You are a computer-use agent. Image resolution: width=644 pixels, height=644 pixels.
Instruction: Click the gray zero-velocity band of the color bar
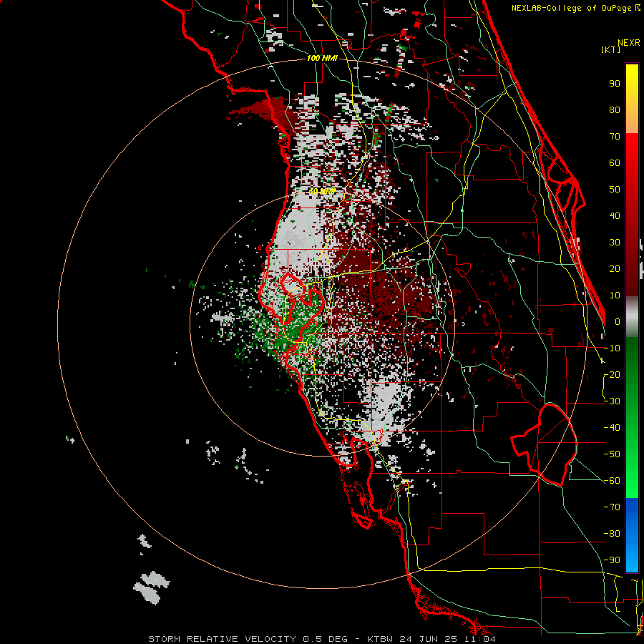pos(632,316)
